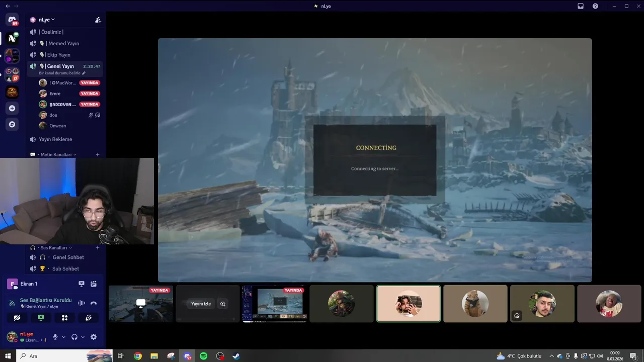Click the stop streaming icon beside Ekran 1

click(82, 284)
